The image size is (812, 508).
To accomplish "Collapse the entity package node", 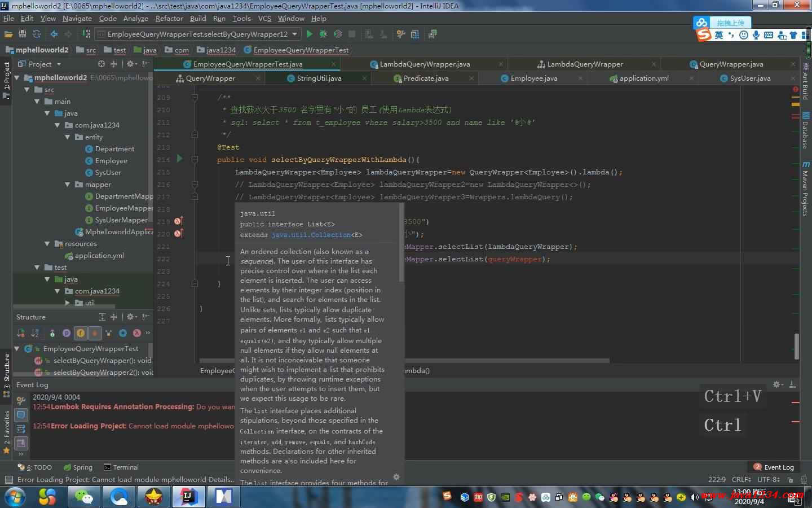I will click(x=68, y=137).
